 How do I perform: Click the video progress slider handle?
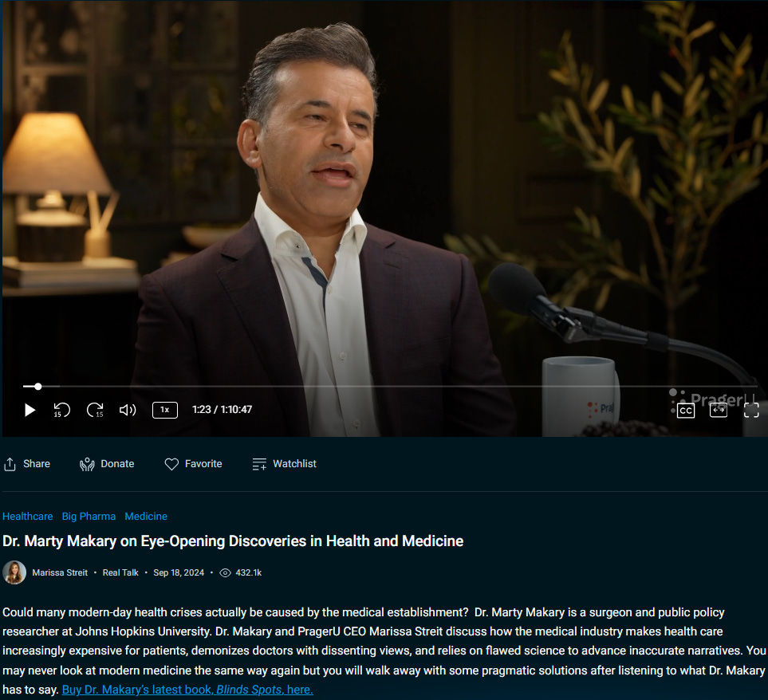(37, 387)
